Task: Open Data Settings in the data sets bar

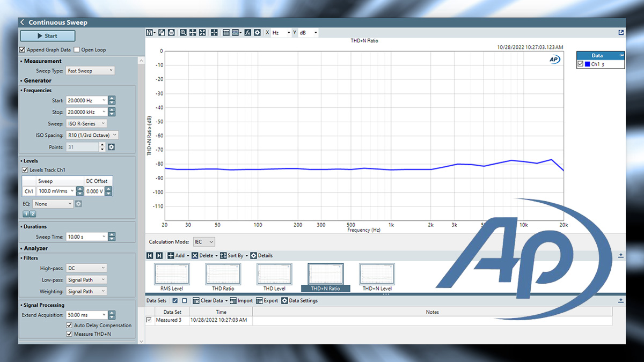Action: click(x=298, y=300)
